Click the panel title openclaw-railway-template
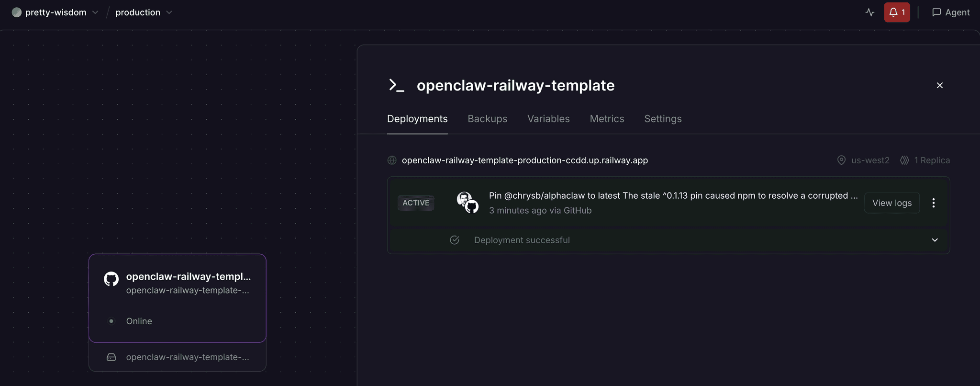 click(516, 85)
